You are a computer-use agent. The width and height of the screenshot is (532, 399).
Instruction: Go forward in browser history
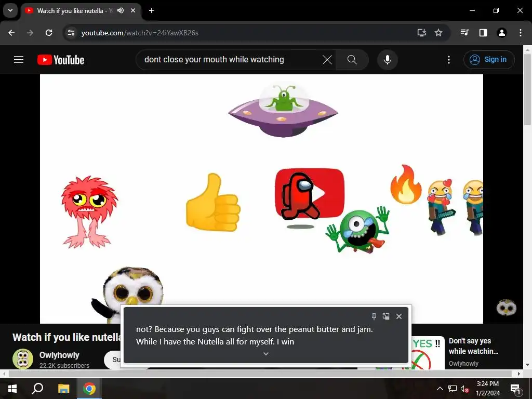pyautogui.click(x=30, y=33)
